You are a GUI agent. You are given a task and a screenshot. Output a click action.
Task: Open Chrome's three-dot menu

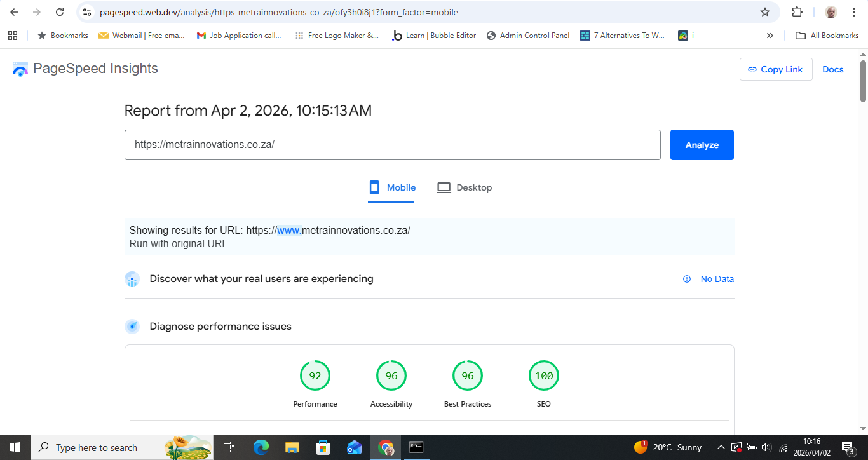tap(853, 12)
